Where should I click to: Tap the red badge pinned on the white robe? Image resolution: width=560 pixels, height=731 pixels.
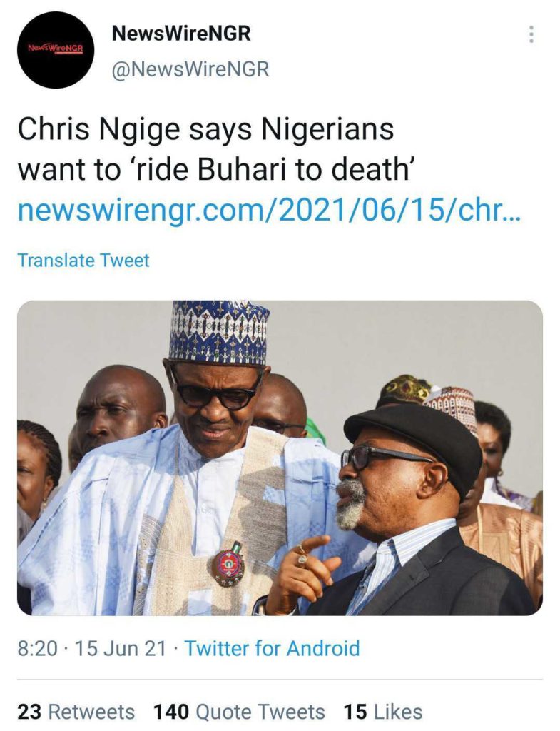[x=227, y=564]
